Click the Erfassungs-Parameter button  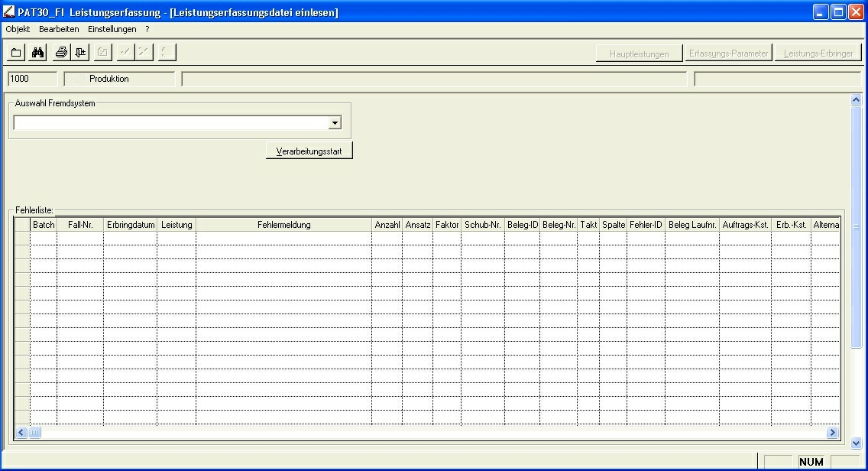tap(728, 54)
